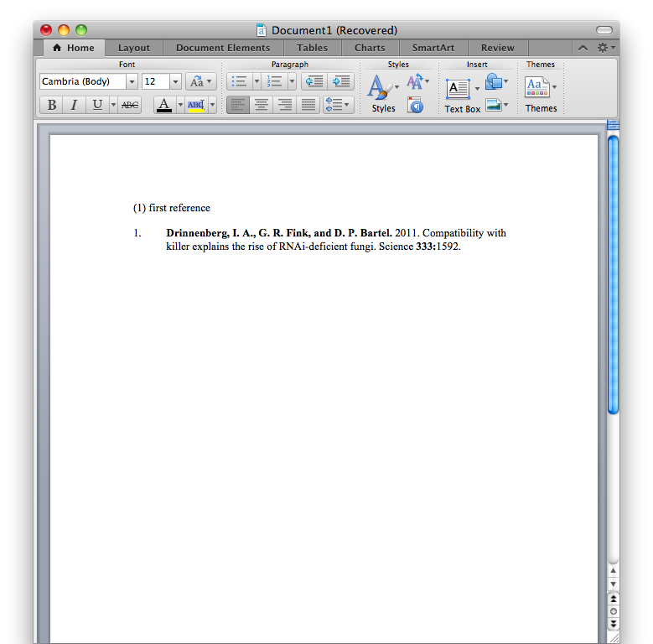Insert a Picture
This screenshot has width=653, height=644.
click(496, 105)
